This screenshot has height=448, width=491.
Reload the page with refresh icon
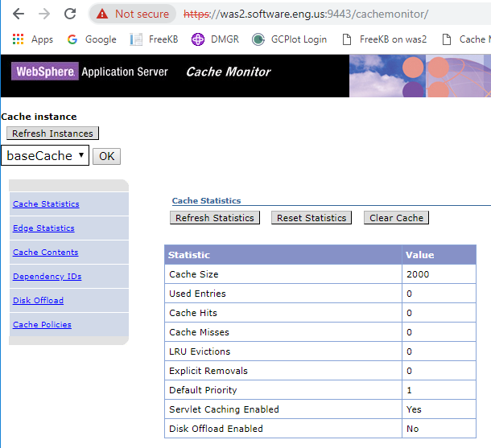(x=70, y=14)
